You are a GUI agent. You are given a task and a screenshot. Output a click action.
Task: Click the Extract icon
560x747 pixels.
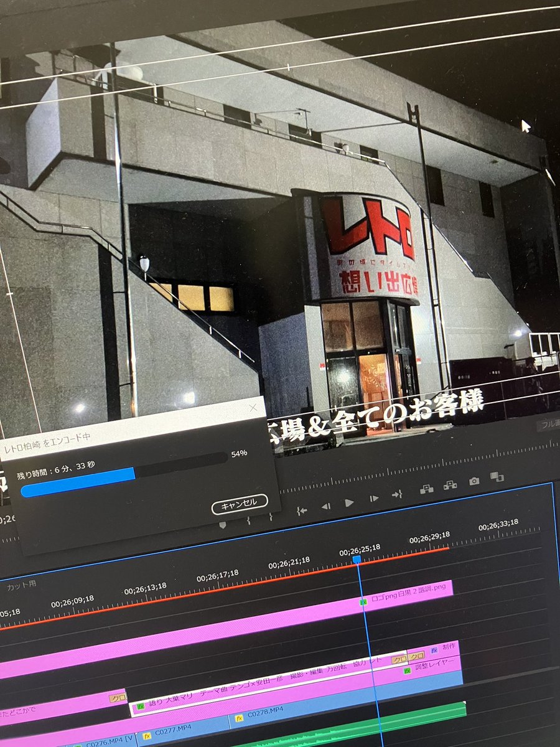450,485
